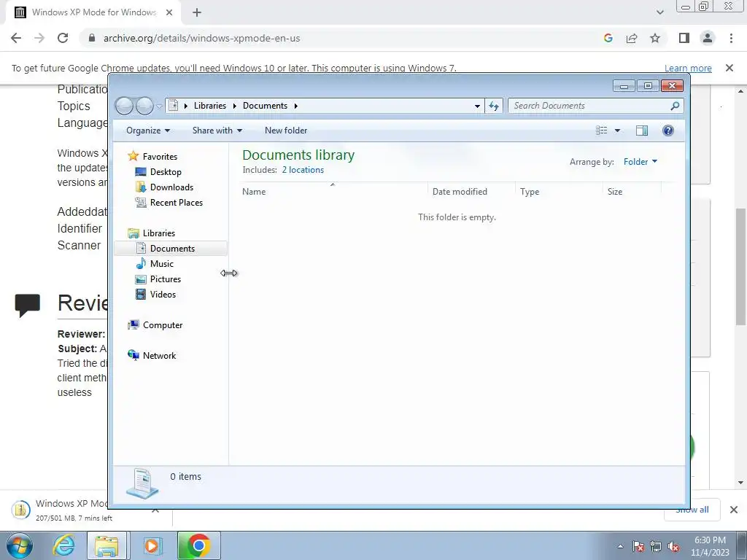Viewport: 747px width, 560px height.
Task: Select Recent Places in Explorer sidebar
Action: 177,203
